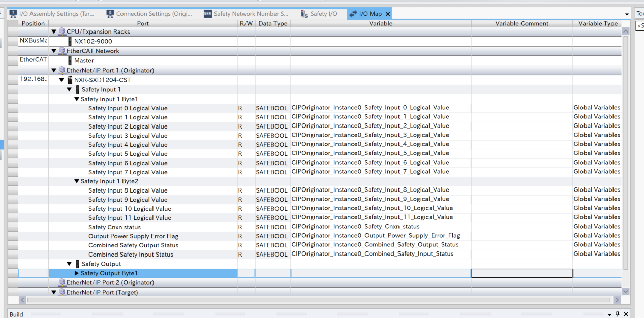Select the Safety Cnxn status port
Viewport: 644px width, 318px height.
[114, 227]
